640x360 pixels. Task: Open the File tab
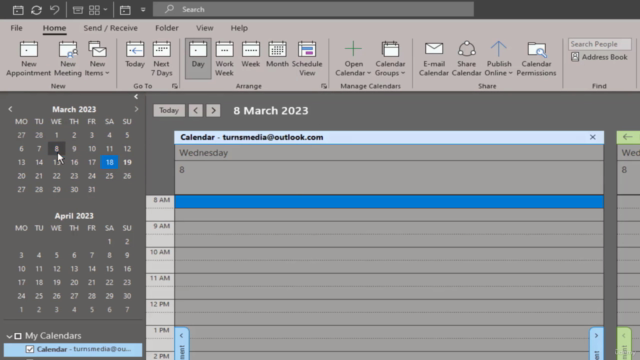click(x=16, y=28)
